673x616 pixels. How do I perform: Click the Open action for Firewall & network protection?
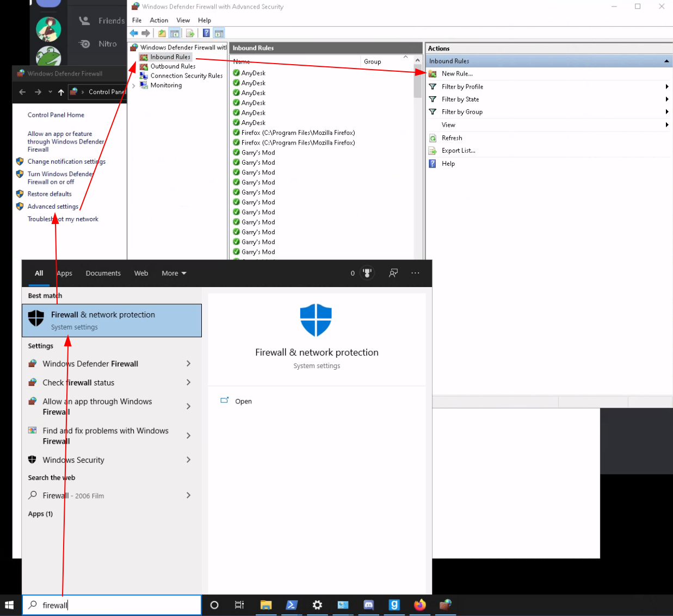tap(243, 401)
